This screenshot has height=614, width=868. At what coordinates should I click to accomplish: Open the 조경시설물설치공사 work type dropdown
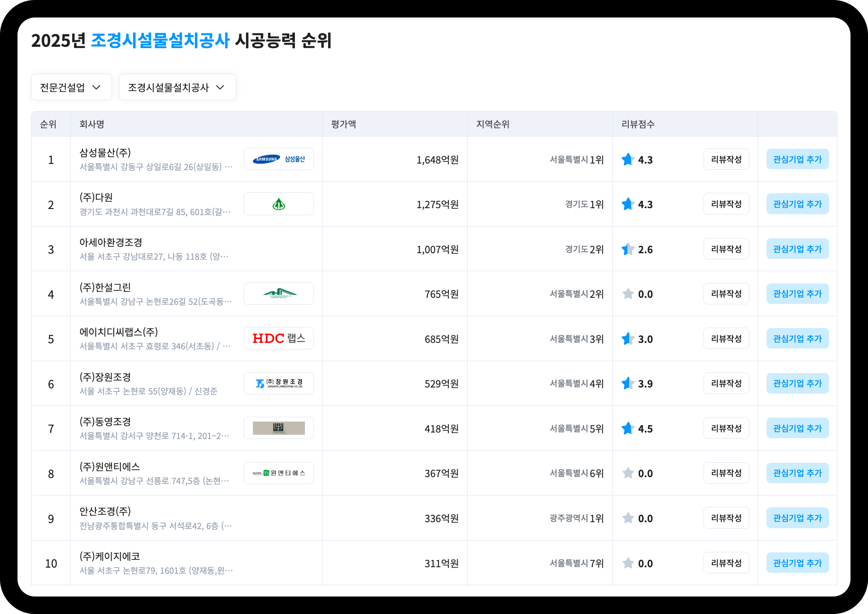(x=177, y=87)
